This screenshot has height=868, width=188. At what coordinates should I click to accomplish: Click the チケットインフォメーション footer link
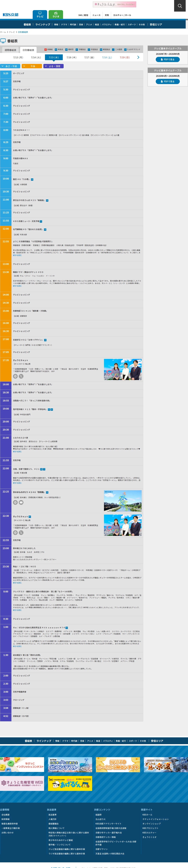tap(155, 819)
